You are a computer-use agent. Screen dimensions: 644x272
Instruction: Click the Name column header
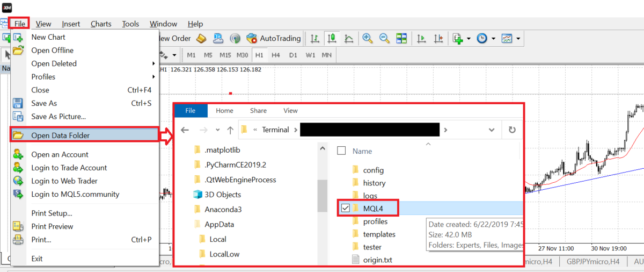(x=363, y=151)
